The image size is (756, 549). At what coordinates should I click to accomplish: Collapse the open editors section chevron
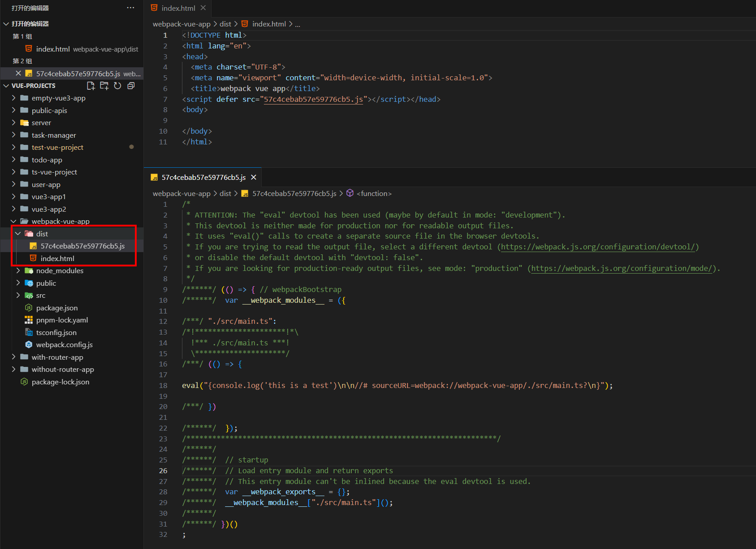[x=6, y=24]
